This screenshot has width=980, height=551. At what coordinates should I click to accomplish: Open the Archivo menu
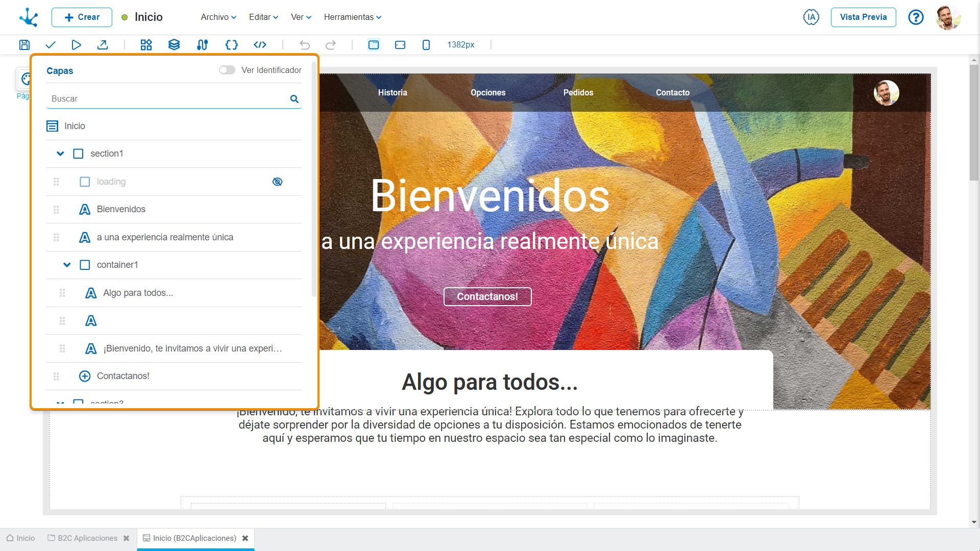(x=218, y=17)
